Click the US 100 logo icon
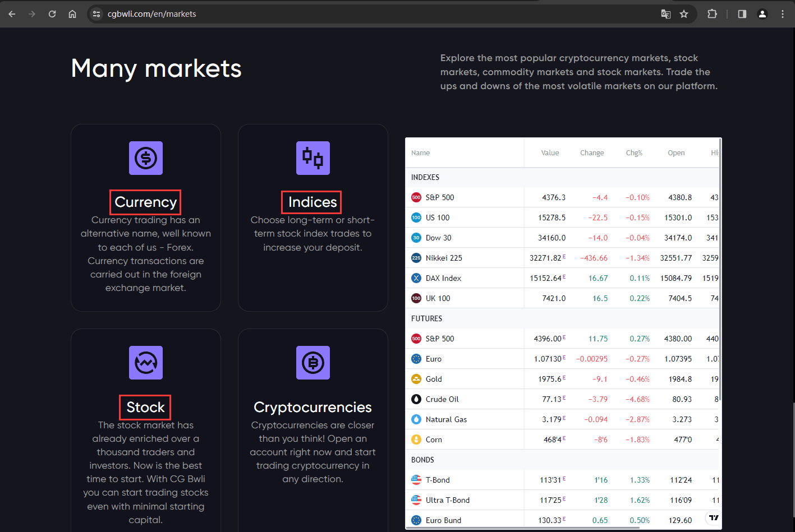This screenshot has height=532, width=795. [x=416, y=218]
